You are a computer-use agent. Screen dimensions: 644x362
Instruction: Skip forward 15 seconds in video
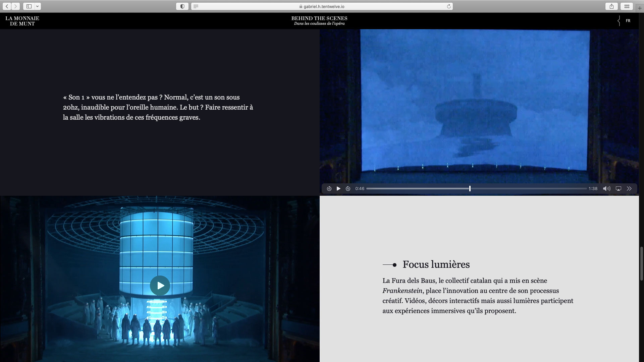coord(348,189)
